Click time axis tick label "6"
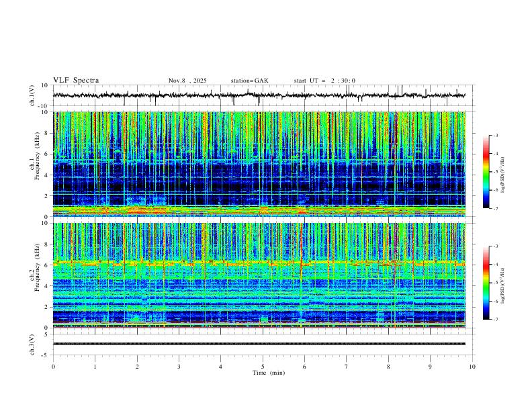The height and width of the screenshot is (411, 532). point(305,367)
